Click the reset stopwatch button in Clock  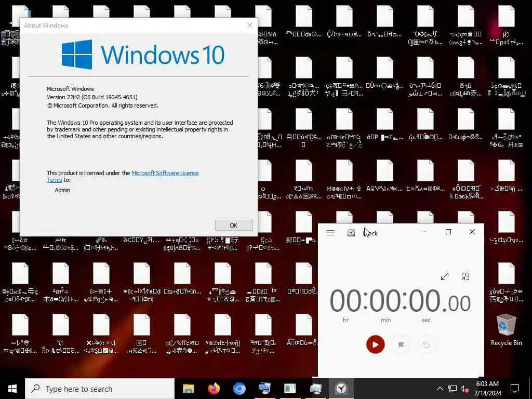[x=426, y=345]
